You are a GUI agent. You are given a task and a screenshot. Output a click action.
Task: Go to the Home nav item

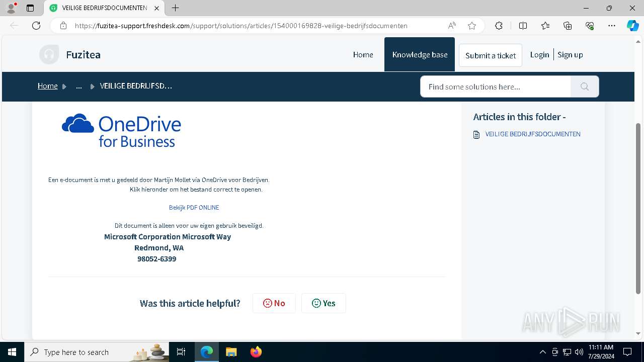click(363, 55)
